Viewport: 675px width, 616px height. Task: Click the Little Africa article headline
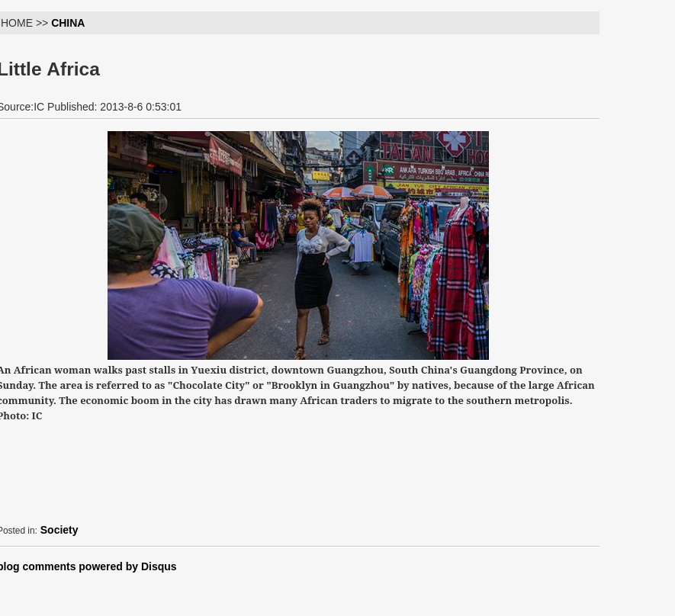tap(50, 69)
